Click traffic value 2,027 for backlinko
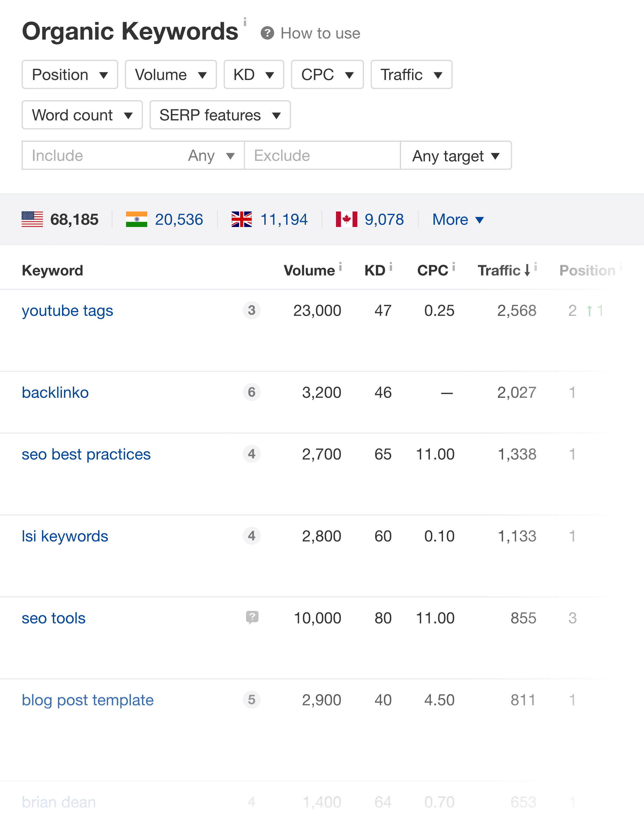This screenshot has width=644, height=839. pyautogui.click(x=517, y=393)
